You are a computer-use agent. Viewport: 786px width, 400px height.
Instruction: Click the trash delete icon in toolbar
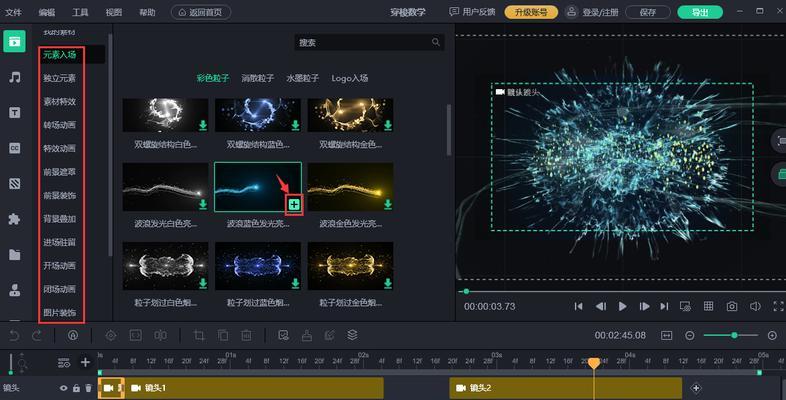pos(246,335)
